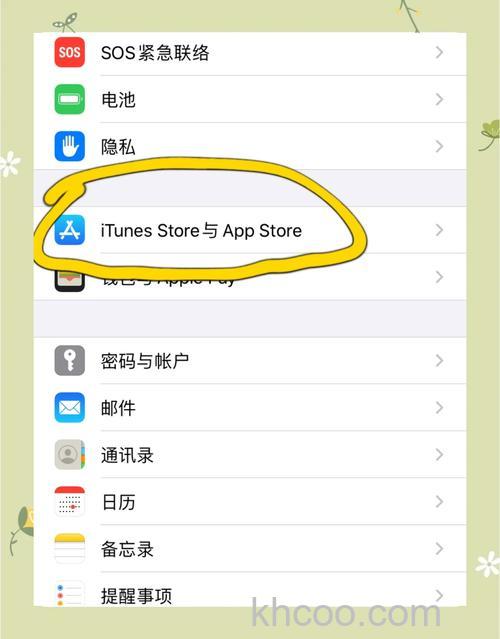Select the 日历 row
Image resolution: width=500 pixels, height=639 pixels.
click(x=250, y=502)
